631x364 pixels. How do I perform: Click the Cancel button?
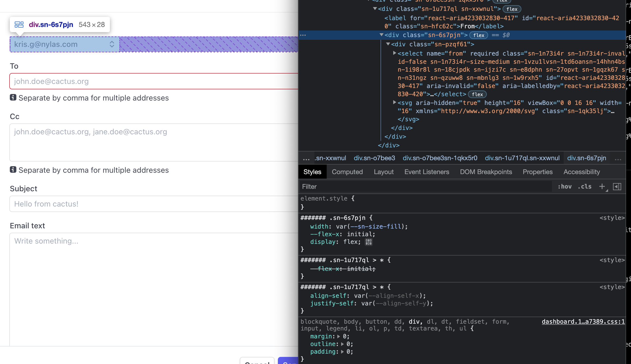point(257,362)
